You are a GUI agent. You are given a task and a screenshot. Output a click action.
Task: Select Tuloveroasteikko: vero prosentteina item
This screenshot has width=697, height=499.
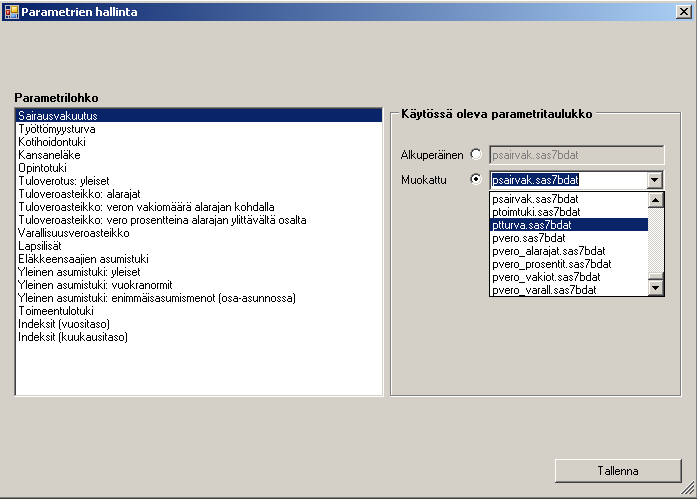[199, 220]
